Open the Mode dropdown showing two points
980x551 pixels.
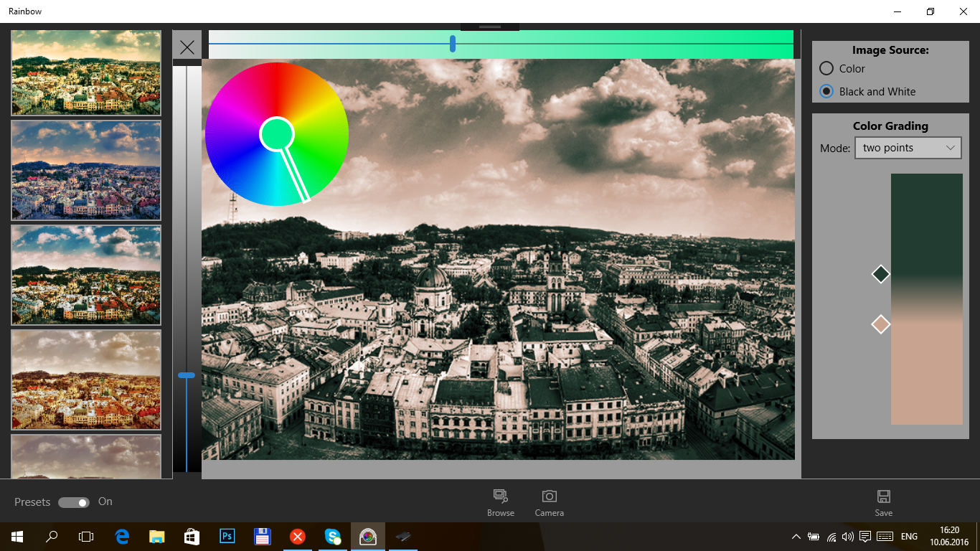click(908, 148)
